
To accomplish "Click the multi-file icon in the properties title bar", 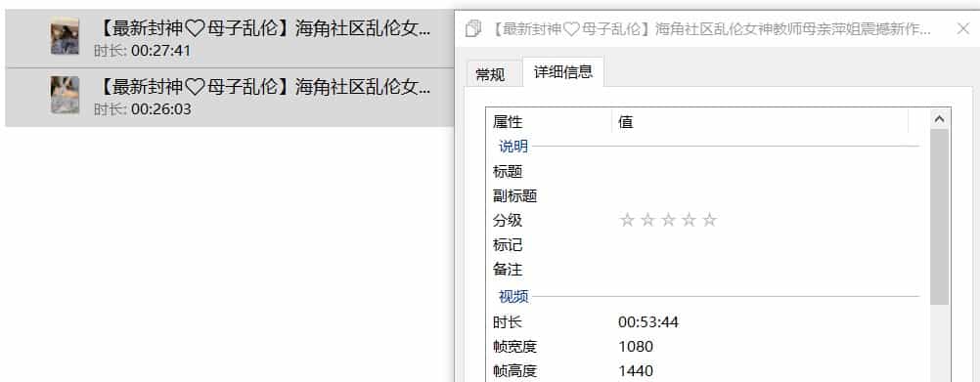I will coord(473,28).
